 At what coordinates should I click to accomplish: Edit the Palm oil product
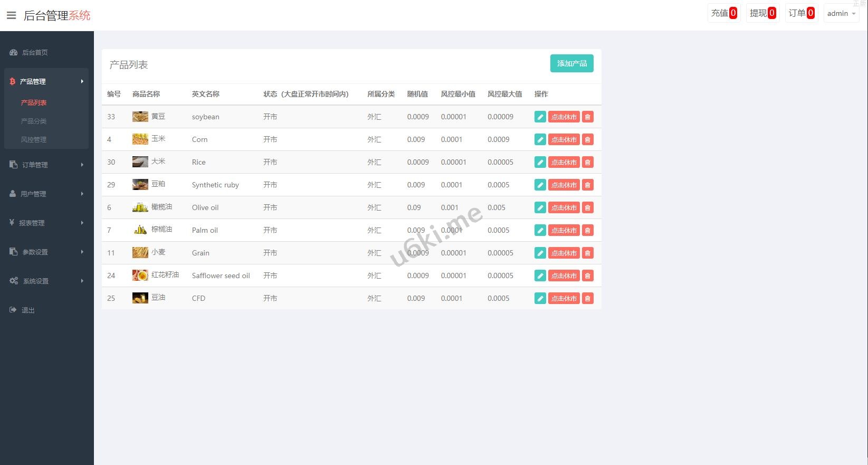(x=540, y=230)
